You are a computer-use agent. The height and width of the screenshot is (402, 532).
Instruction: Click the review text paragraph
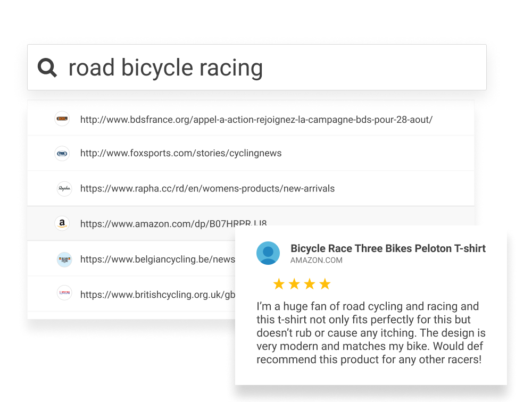point(371,333)
